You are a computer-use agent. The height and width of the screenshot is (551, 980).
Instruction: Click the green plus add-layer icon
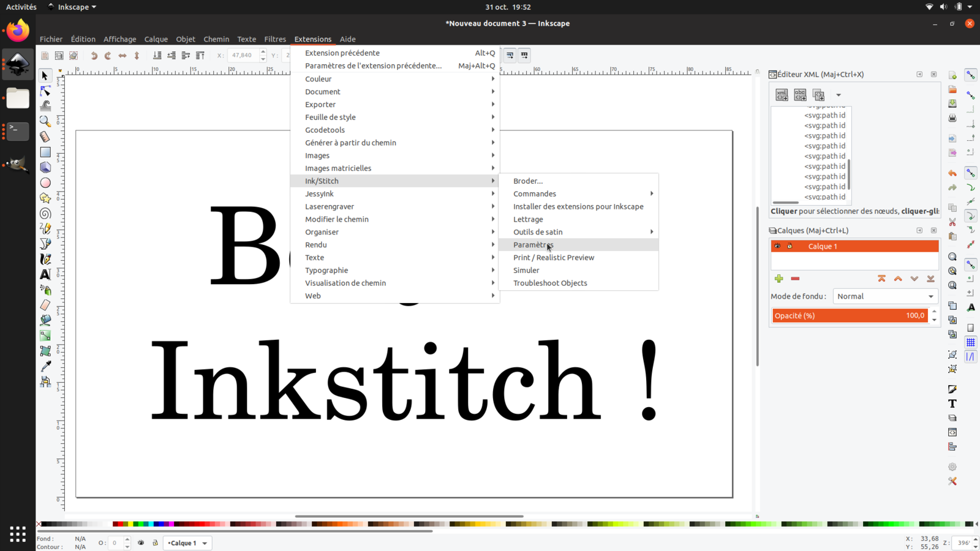(x=778, y=279)
